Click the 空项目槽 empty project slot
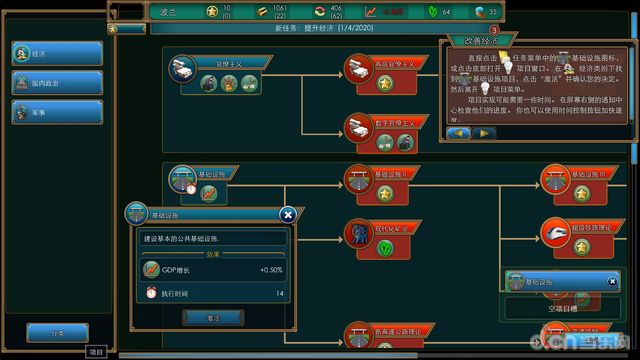The width and height of the screenshot is (640, 360). [562, 308]
